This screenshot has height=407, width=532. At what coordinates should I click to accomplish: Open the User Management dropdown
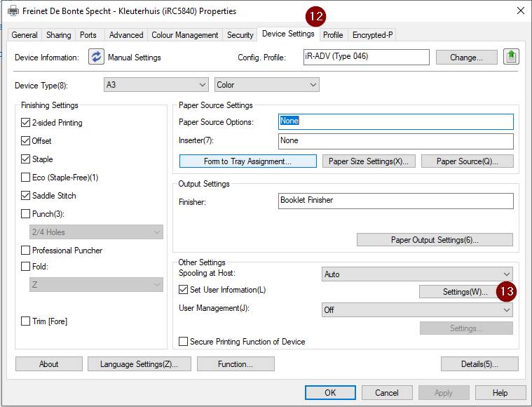click(417, 310)
